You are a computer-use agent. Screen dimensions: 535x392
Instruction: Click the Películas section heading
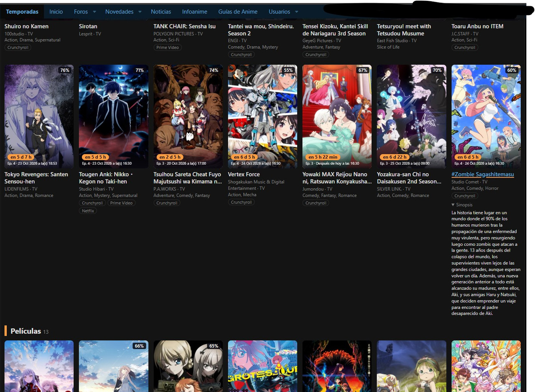(x=25, y=331)
